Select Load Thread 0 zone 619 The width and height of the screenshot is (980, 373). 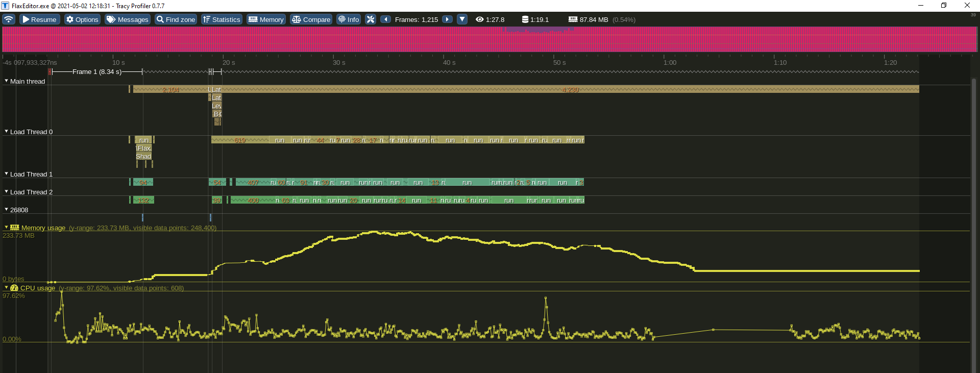click(240, 140)
